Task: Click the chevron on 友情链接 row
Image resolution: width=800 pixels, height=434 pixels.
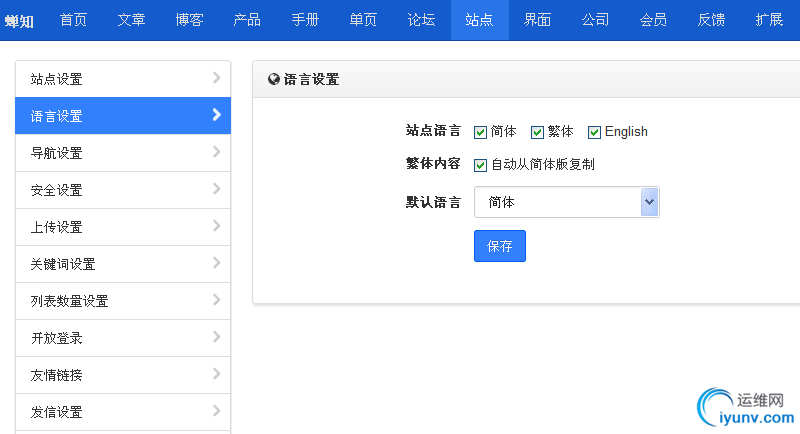Action: click(217, 374)
